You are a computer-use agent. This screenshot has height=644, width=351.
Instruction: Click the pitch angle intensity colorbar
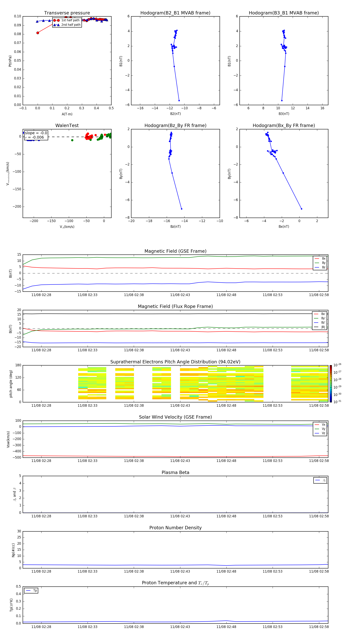[331, 384]
